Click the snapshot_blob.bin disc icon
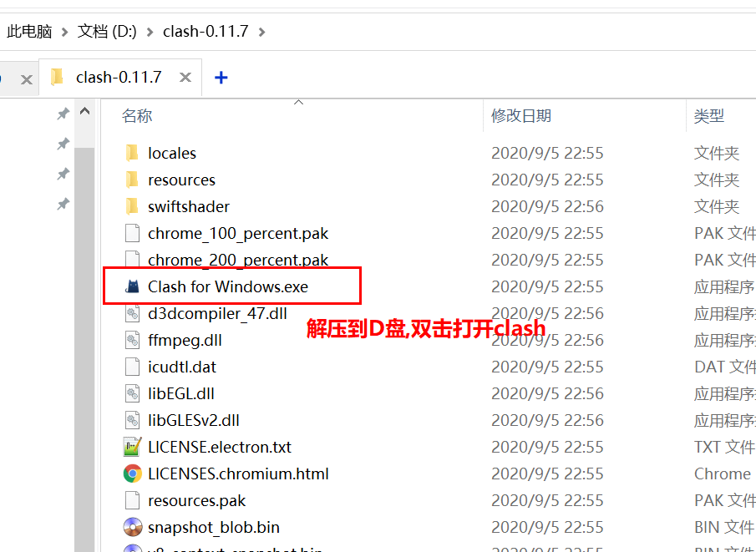Screen dimensions: 756x552 133,527
